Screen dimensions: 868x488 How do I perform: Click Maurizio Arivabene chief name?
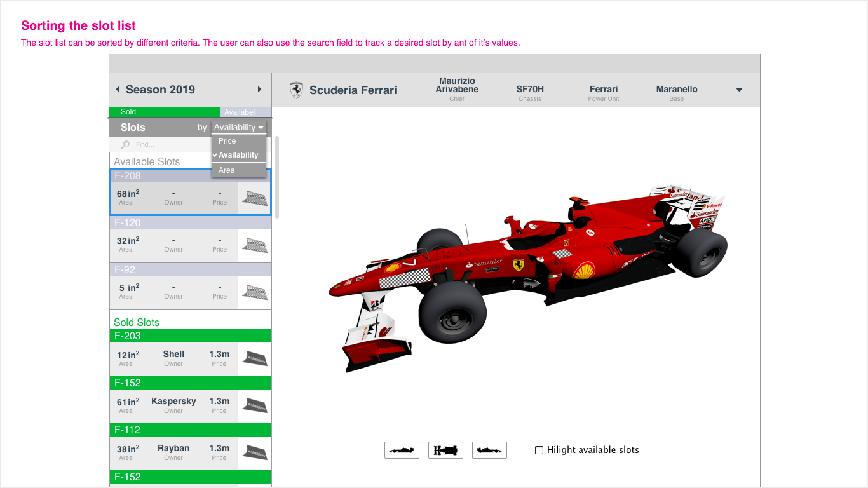[x=457, y=85]
